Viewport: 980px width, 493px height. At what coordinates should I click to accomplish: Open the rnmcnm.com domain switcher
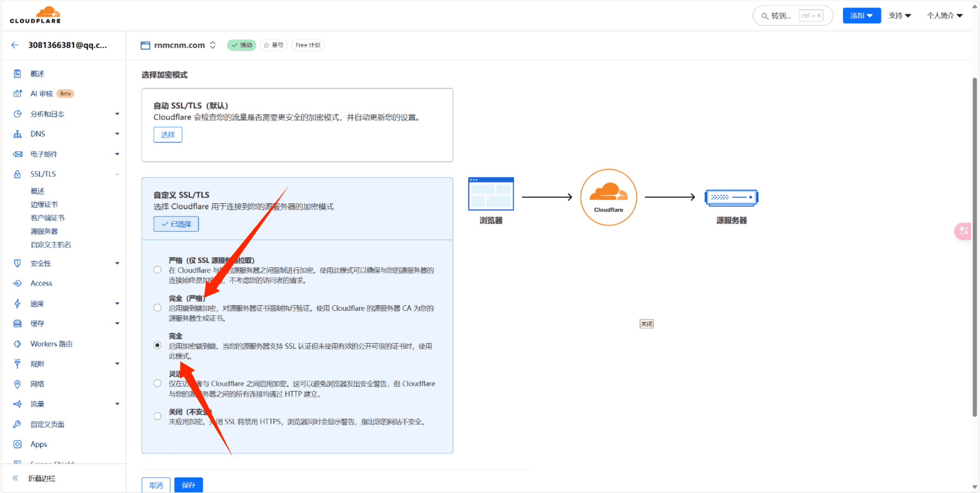[x=213, y=45]
